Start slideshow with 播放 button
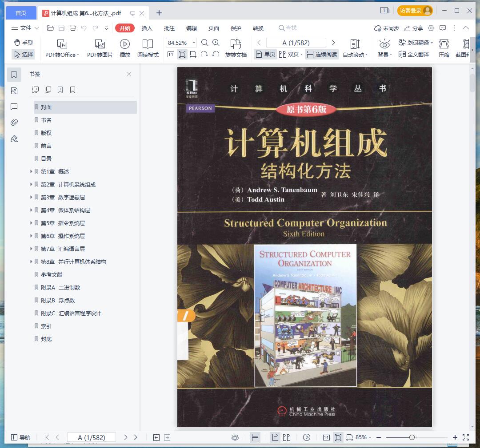The height and width of the screenshot is (448, 480). coord(124,48)
